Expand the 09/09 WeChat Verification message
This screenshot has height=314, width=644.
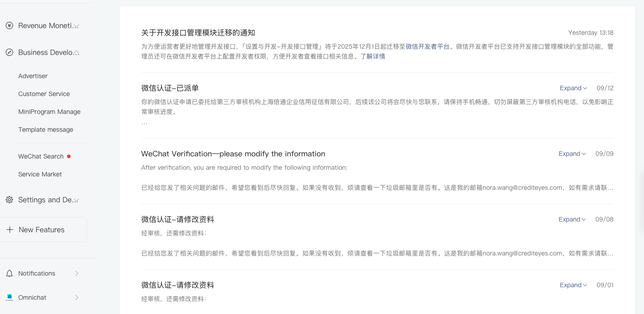pyautogui.click(x=572, y=154)
